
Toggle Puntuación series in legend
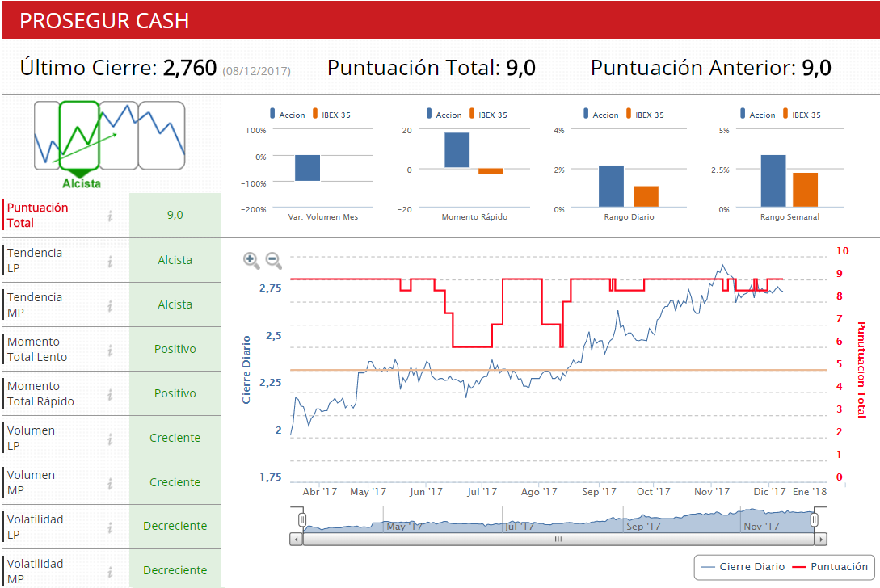(829, 567)
